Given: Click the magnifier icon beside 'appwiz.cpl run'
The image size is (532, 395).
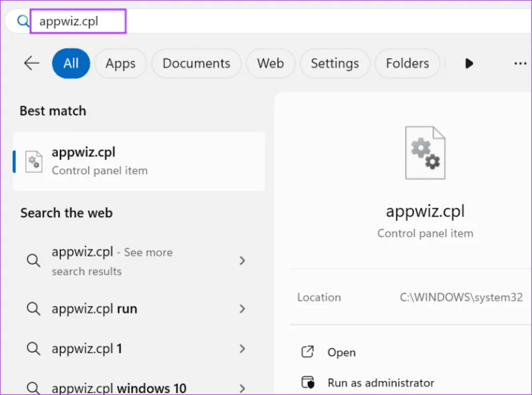Looking at the screenshot, I should coord(34,309).
